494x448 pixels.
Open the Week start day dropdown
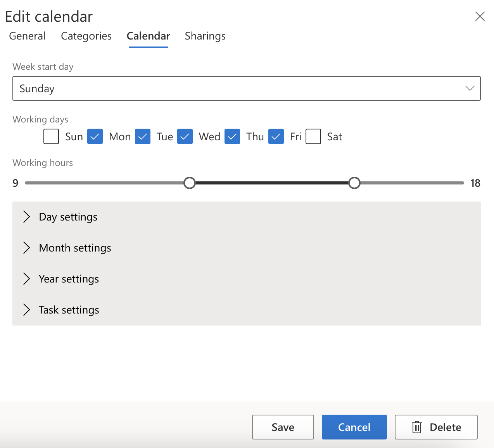tap(470, 88)
